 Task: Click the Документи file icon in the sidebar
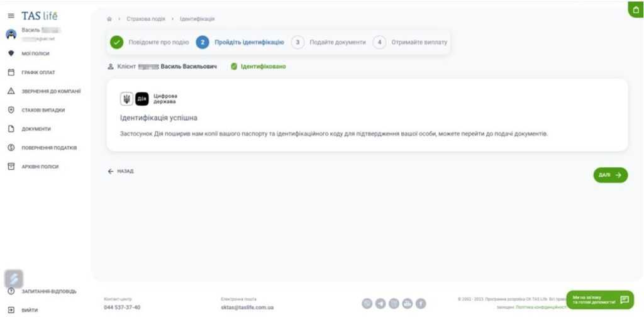[x=11, y=129]
